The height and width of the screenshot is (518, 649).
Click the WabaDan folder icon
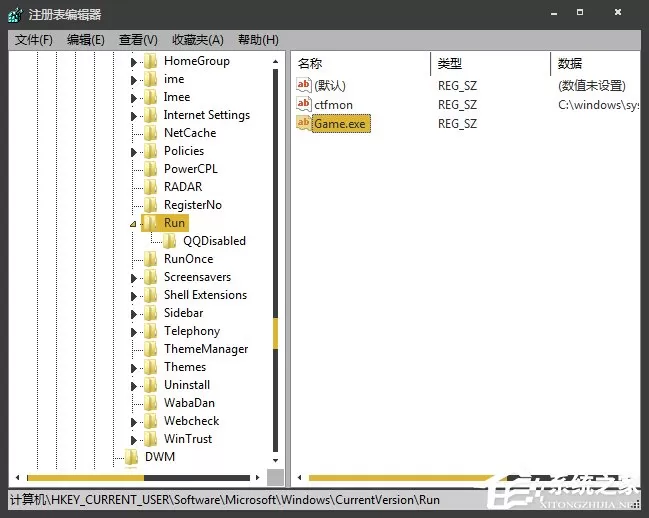coord(151,403)
